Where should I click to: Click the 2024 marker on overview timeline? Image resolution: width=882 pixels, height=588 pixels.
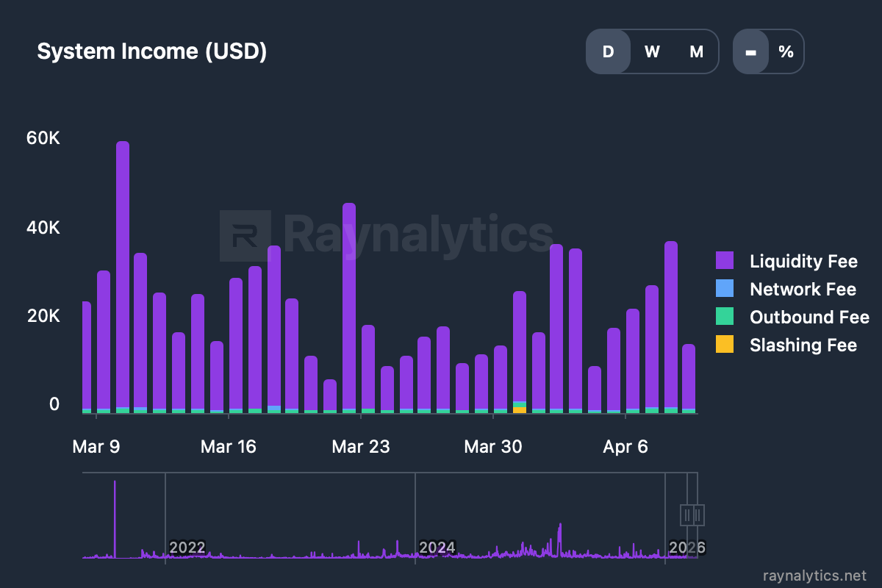[x=439, y=547]
